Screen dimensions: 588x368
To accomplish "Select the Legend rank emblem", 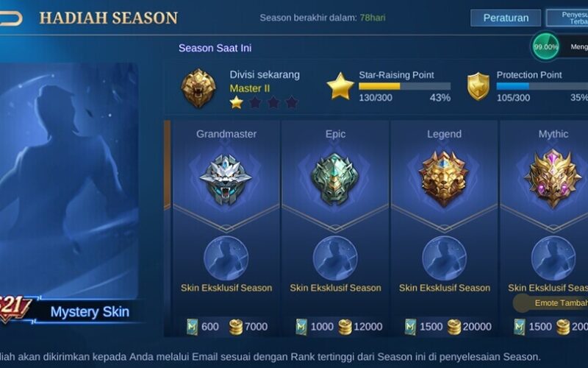I will (444, 179).
